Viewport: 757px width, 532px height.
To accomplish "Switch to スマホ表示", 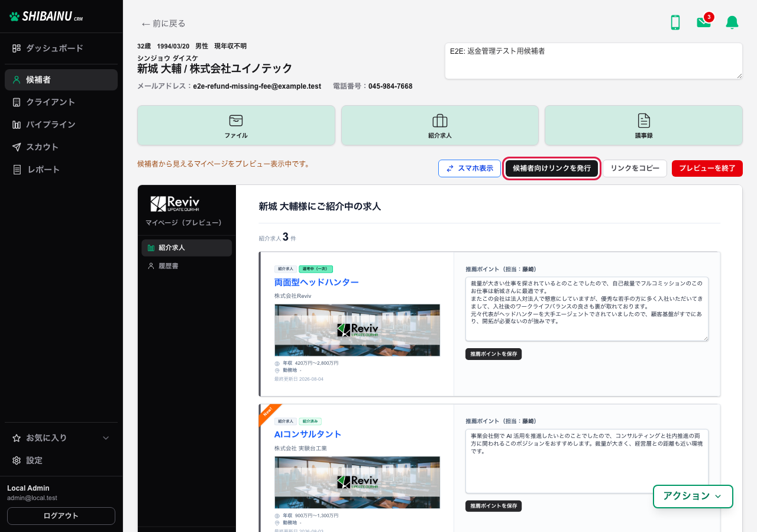I will click(x=470, y=168).
